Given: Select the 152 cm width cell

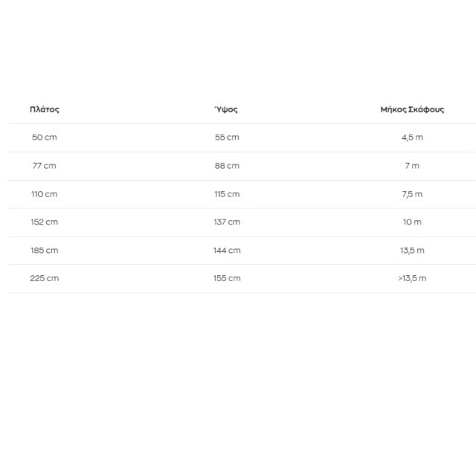Looking at the screenshot, I should [x=45, y=222].
